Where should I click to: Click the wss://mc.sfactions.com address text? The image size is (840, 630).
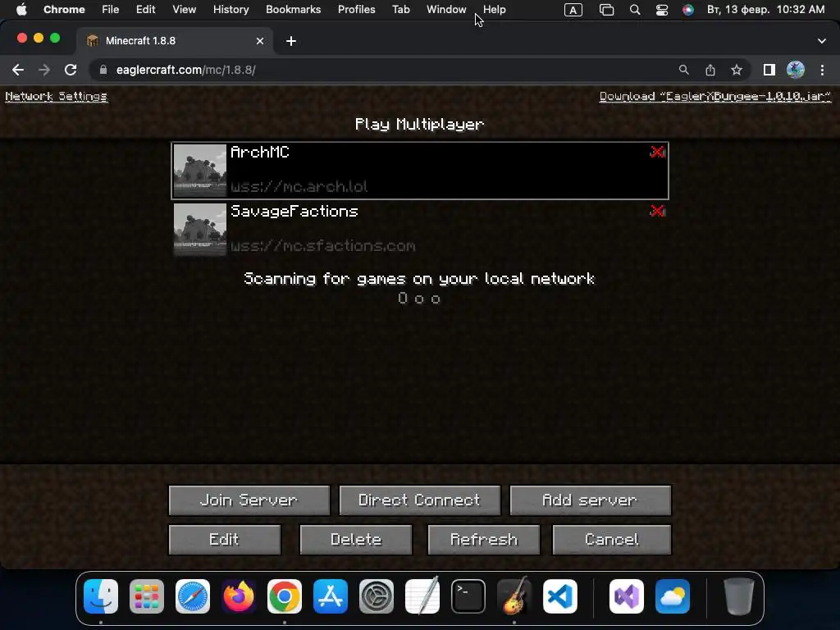point(323,246)
